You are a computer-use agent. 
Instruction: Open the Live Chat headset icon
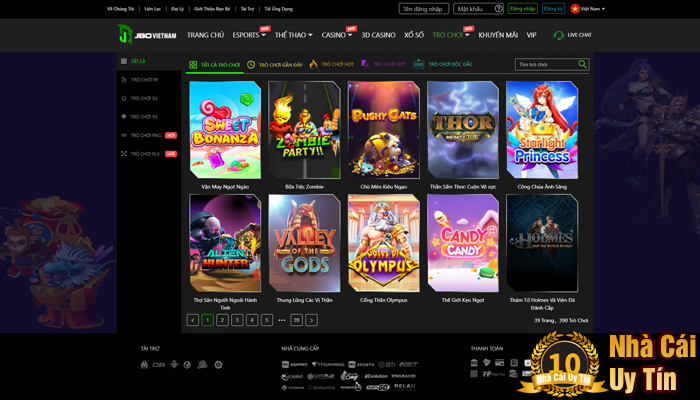559,34
